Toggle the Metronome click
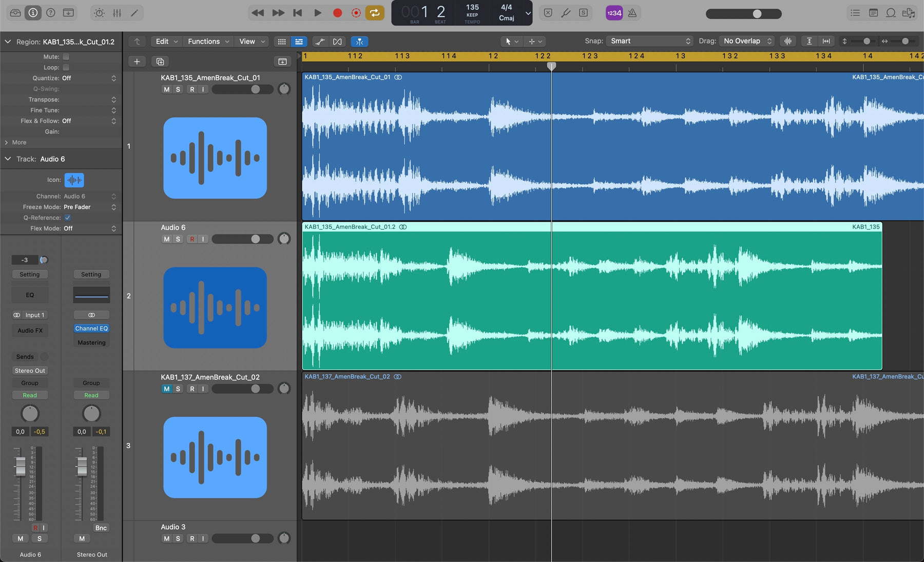Image resolution: width=924 pixels, height=562 pixels. coord(632,13)
